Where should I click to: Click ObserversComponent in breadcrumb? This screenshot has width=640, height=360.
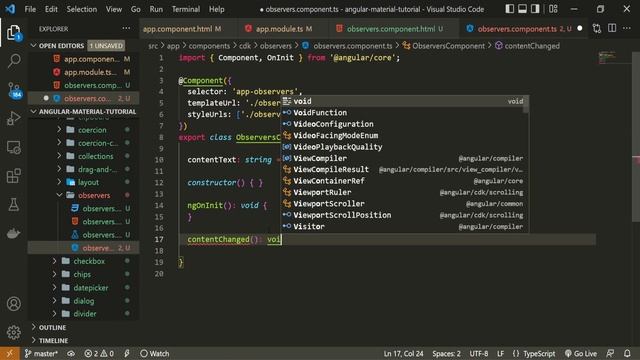pos(448,46)
